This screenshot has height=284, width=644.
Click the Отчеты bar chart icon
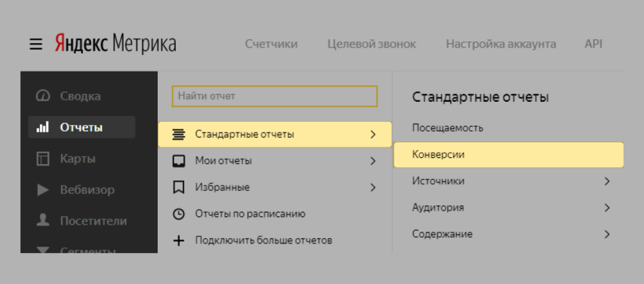43,127
